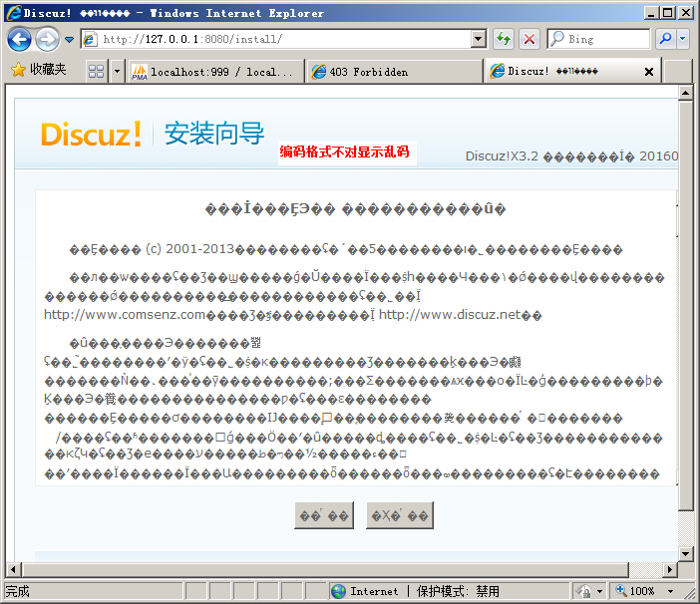Click the right disagree button below license
Viewport: 700px width, 604px height.
click(400, 515)
